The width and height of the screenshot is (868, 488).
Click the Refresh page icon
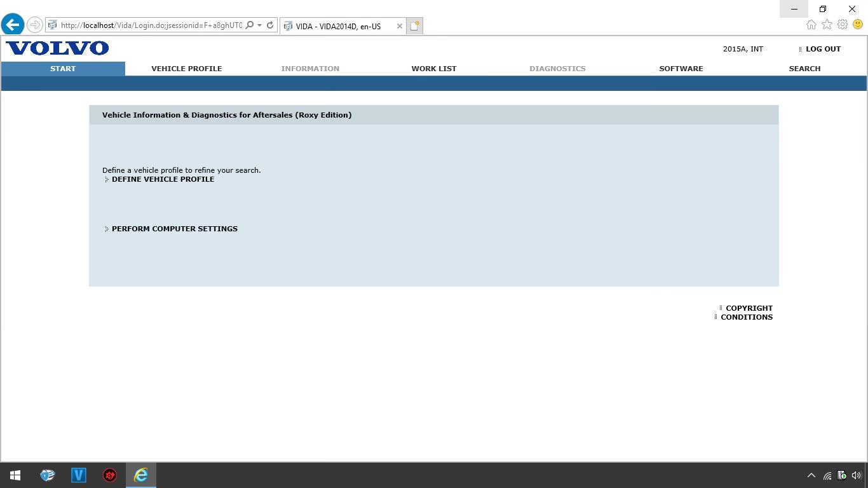pos(270,25)
